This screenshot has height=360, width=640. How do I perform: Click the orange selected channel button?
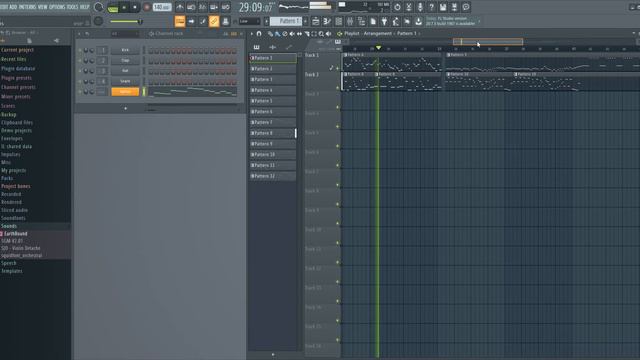[125, 92]
